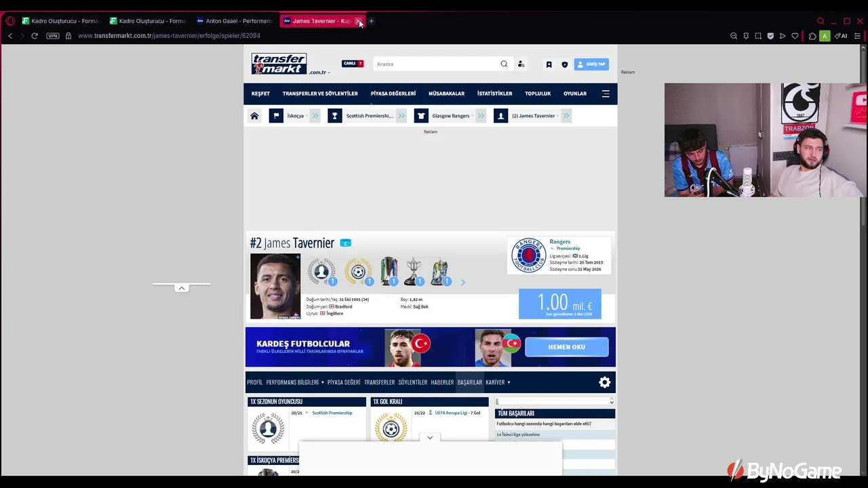Open a new tab with plus button
The width and height of the screenshot is (868, 488).
371,21
